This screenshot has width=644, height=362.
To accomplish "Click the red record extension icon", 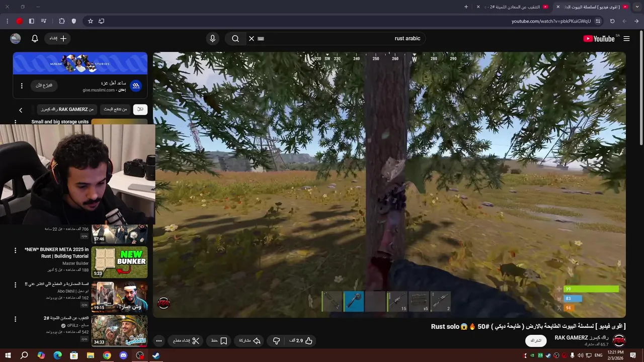I will (x=20, y=21).
